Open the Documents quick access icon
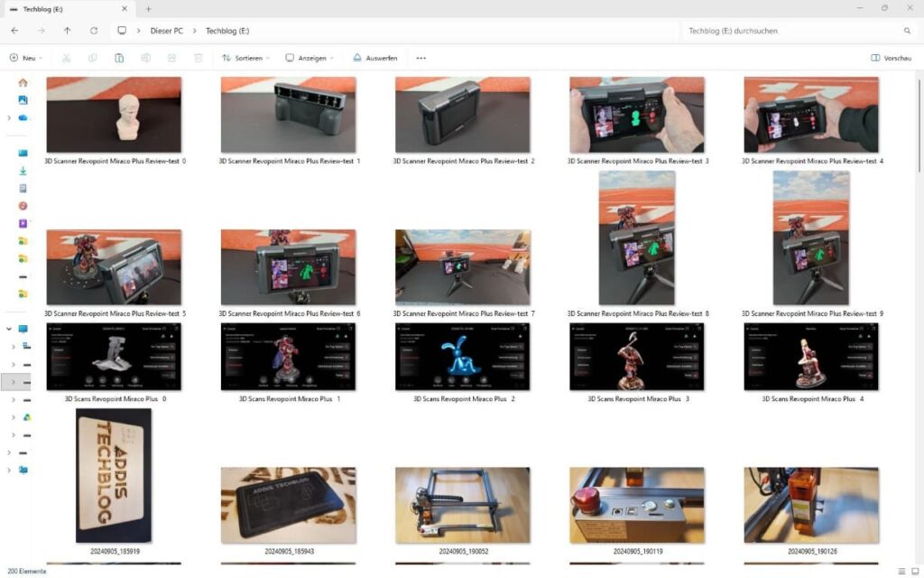 pos(23,189)
